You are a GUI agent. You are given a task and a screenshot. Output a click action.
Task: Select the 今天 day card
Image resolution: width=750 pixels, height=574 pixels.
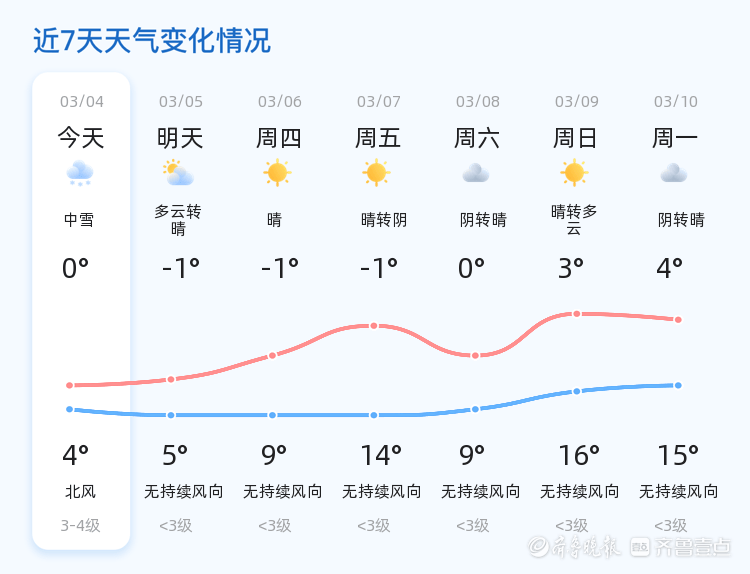(81, 311)
